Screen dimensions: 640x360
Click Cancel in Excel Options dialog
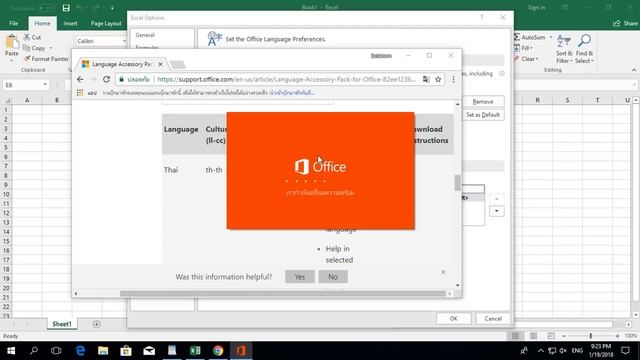click(x=493, y=319)
